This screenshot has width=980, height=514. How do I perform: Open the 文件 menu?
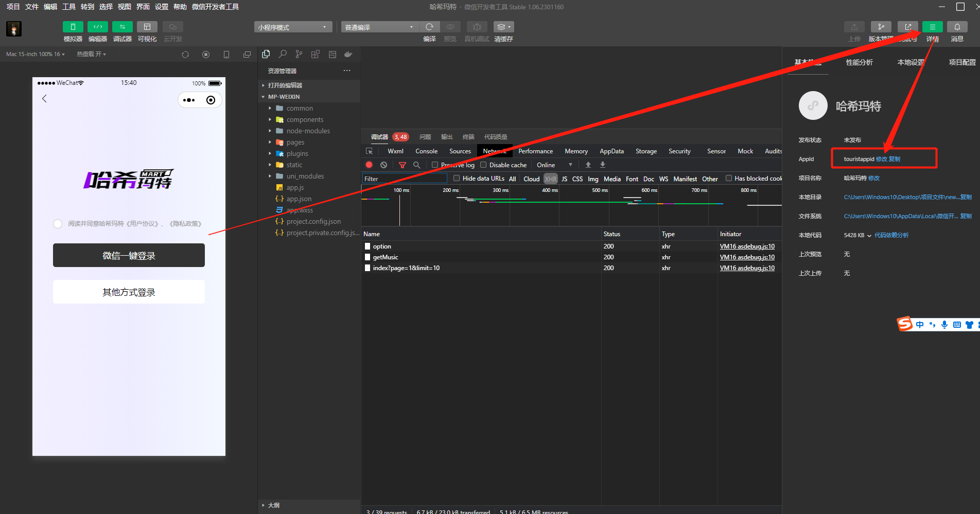click(x=32, y=7)
